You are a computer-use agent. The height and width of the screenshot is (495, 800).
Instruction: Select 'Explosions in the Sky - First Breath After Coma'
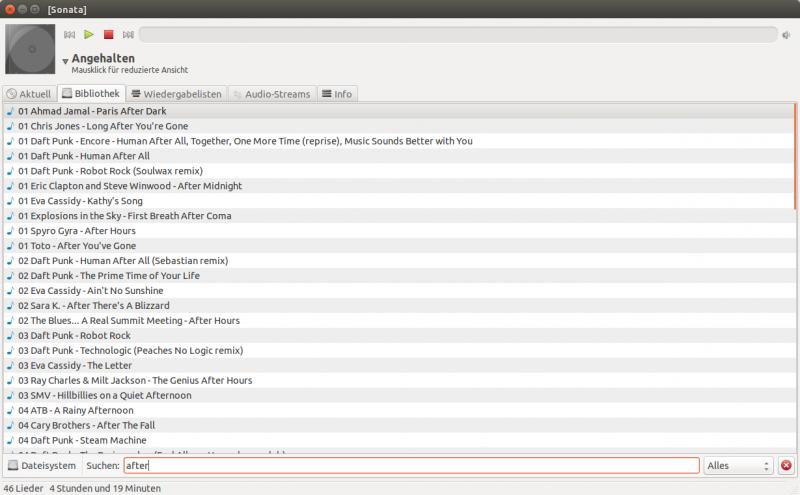pos(398,216)
